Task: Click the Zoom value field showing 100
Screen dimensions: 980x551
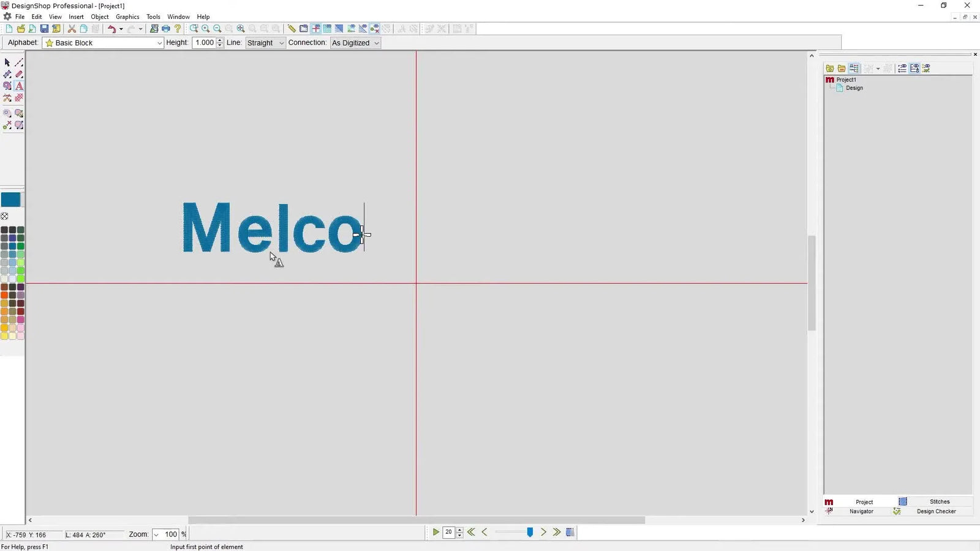Action: point(170,534)
